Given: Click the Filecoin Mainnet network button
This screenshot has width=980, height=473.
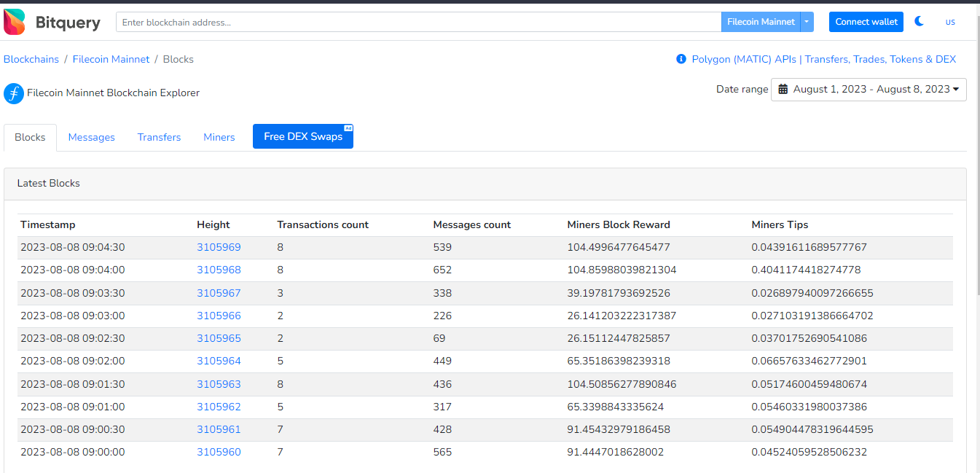Looking at the screenshot, I should coord(761,22).
